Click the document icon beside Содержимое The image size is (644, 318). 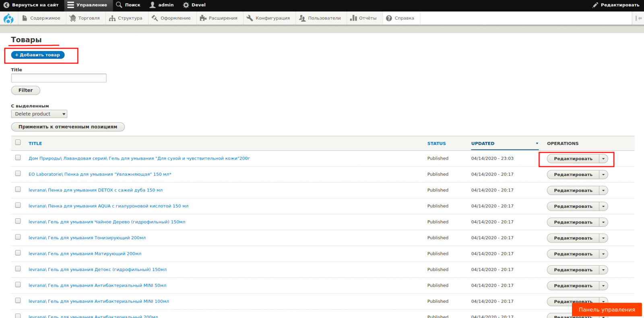pyautogui.click(x=25, y=18)
